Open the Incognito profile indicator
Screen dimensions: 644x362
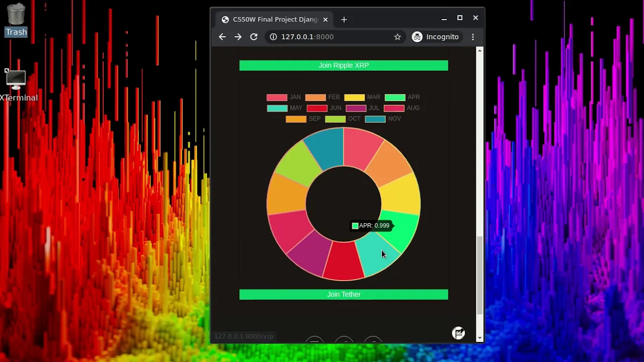pos(436,37)
